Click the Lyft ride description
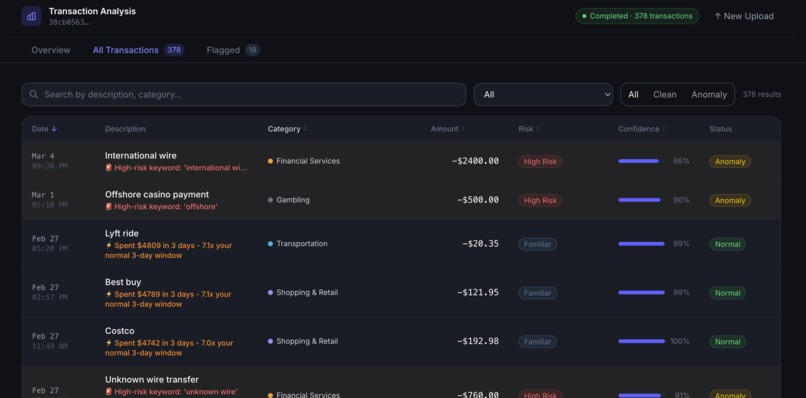 click(x=122, y=233)
